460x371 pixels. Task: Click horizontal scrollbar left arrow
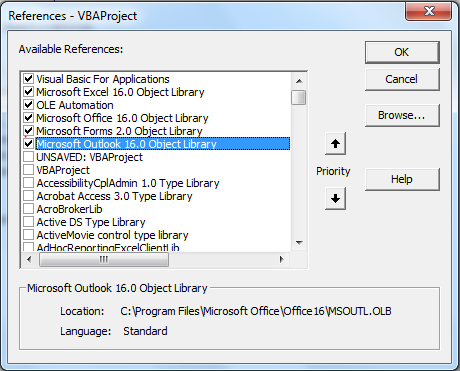[29, 259]
